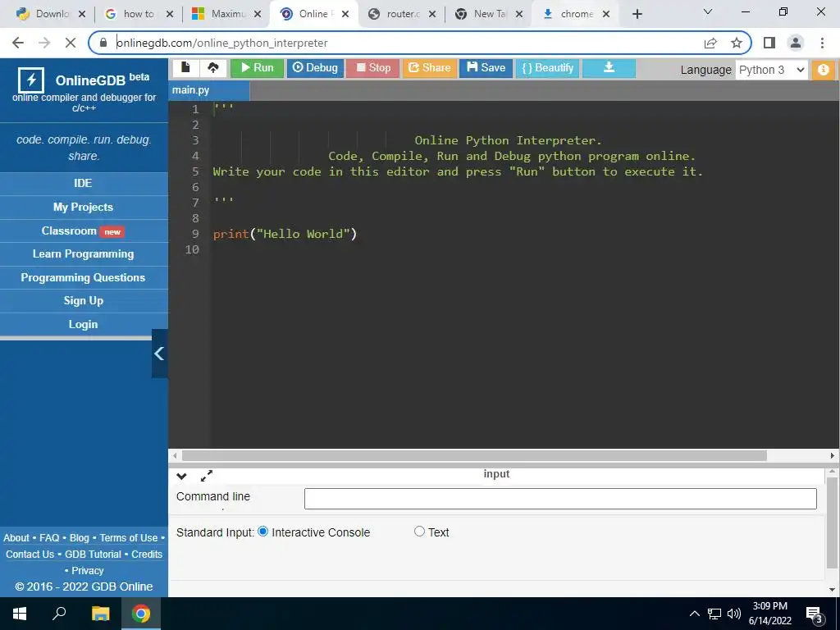The height and width of the screenshot is (630, 840).
Task: Open the FAQ footer link
Action: click(49, 538)
